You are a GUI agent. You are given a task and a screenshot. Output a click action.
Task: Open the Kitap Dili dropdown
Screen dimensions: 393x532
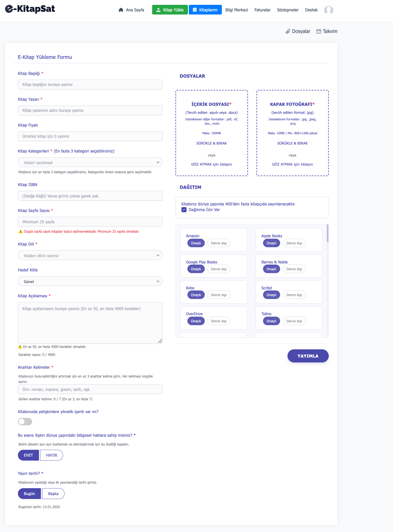(x=90, y=255)
